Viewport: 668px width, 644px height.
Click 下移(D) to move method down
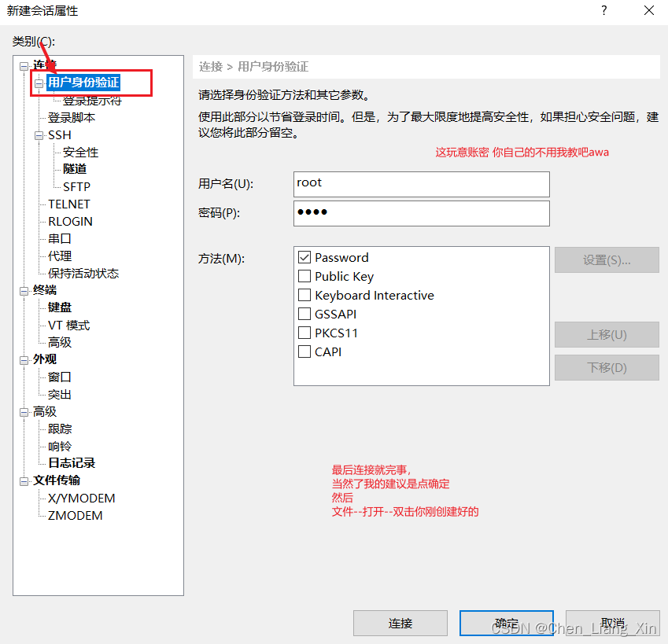tap(607, 367)
